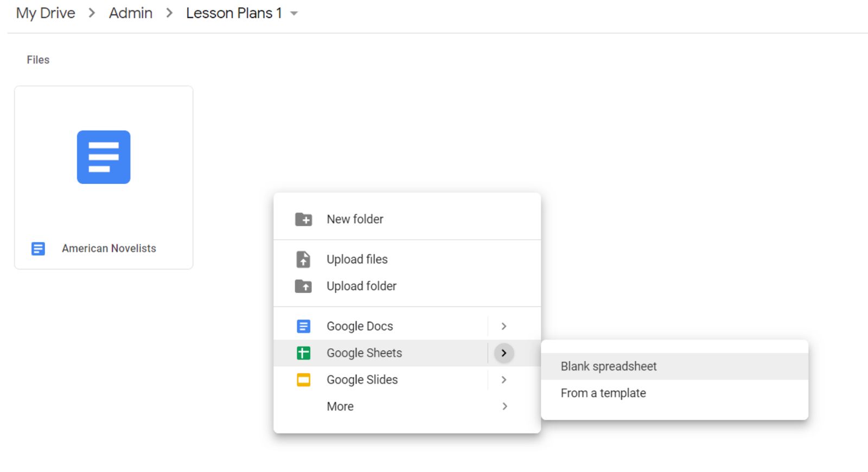Image resolution: width=868 pixels, height=472 pixels.
Task: Go to My Drive breadcrumb
Action: click(46, 13)
